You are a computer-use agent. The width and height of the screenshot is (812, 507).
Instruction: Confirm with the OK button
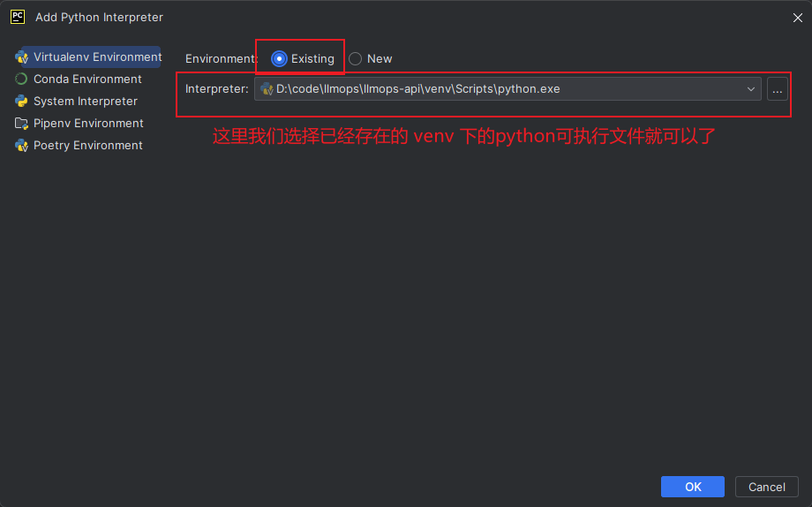point(693,487)
